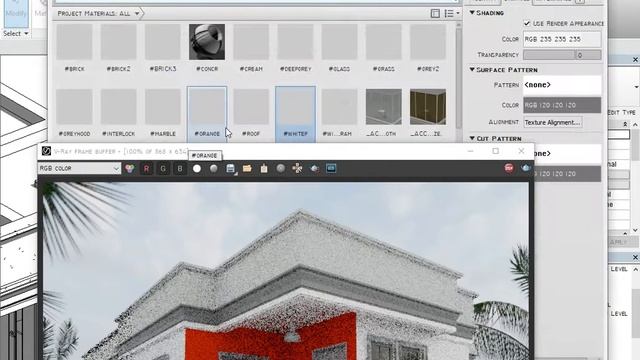
Task: Select the #ROOF material thumbnail
Action: pos(251,107)
